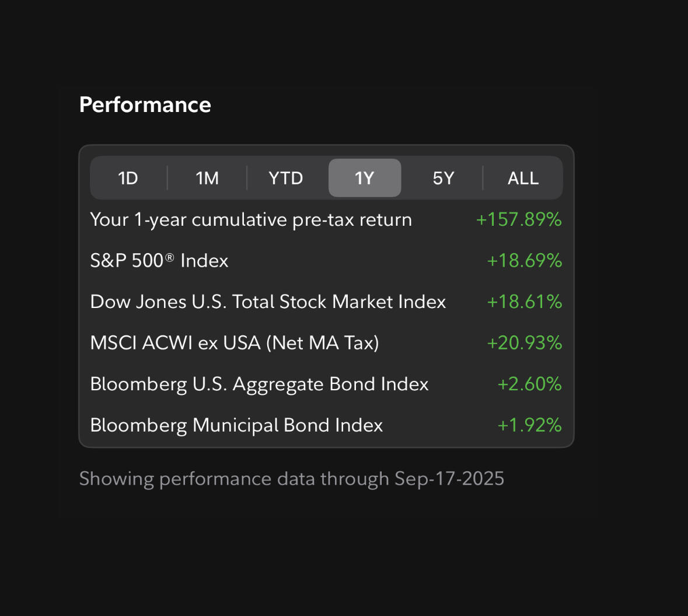This screenshot has height=616, width=688.
Task: Switch to the ALL time range
Action: [523, 178]
